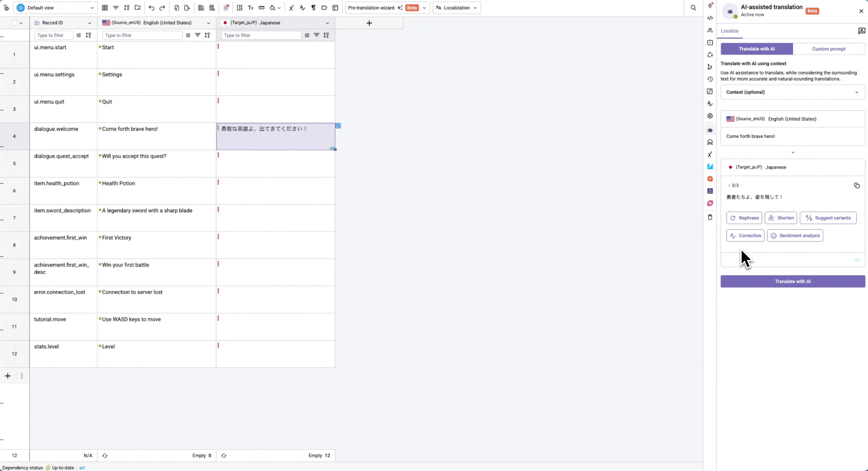Viewport: 868px width, 471px height.
Task: Click the Rephrase button
Action: pos(744,218)
